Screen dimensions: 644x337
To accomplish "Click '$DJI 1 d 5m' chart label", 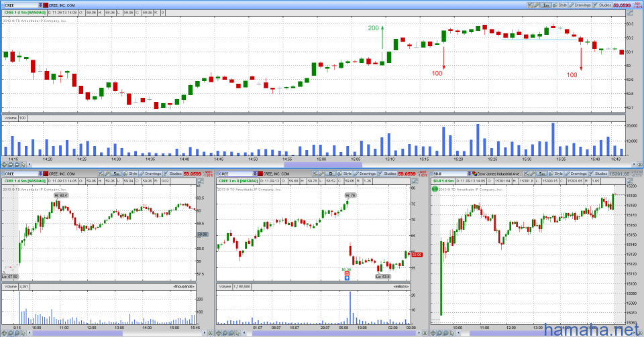I will click(x=443, y=181).
